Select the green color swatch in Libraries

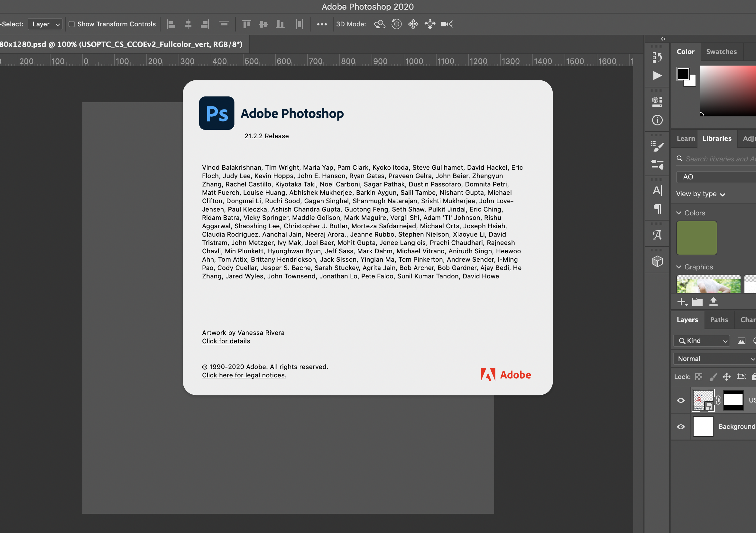pyautogui.click(x=696, y=238)
